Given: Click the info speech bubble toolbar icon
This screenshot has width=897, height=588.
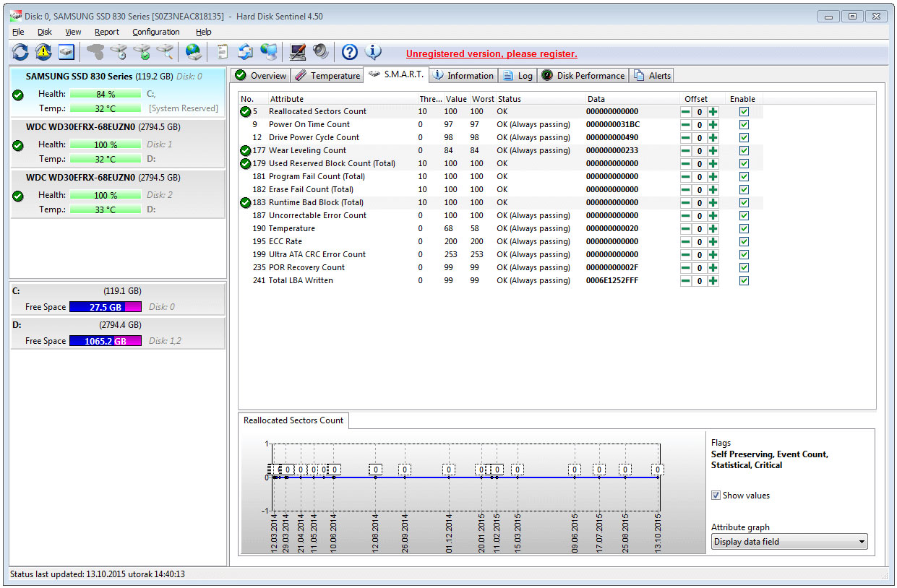Looking at the screenshot, I should (373, 52).
